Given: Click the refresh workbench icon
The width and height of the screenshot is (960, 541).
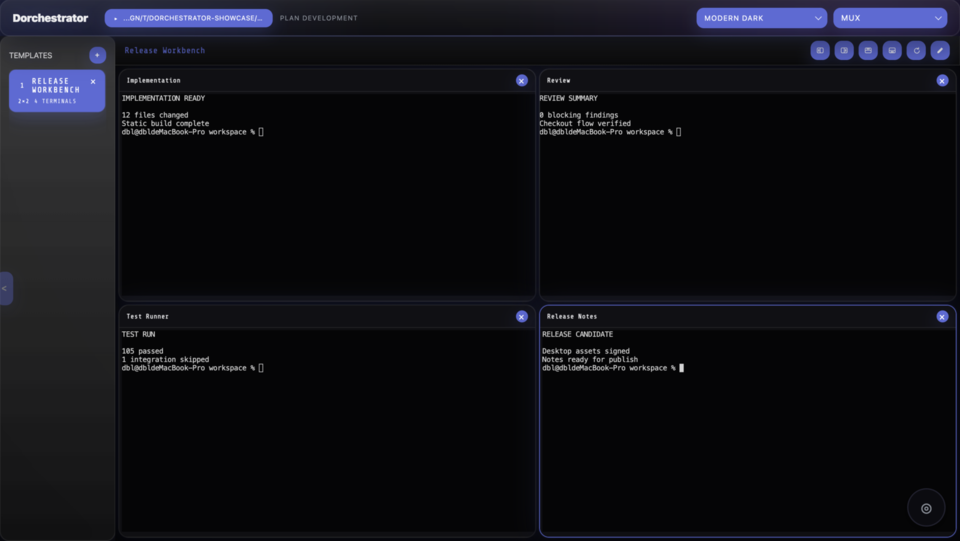Looking at the screenshot, I should 916,50.
